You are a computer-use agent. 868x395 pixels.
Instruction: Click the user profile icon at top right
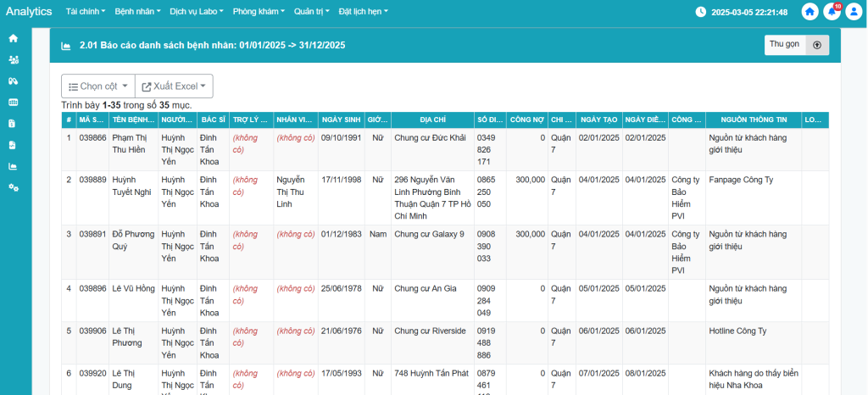coord(853,12)
